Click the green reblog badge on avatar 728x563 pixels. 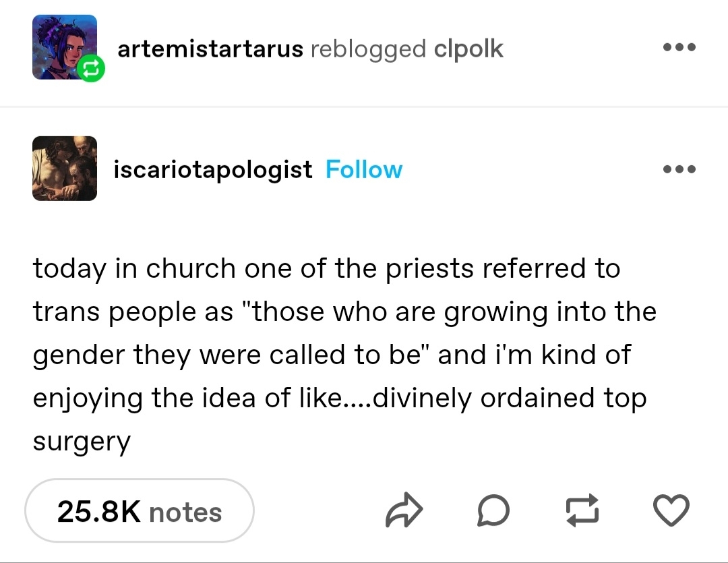coord(92,68)
